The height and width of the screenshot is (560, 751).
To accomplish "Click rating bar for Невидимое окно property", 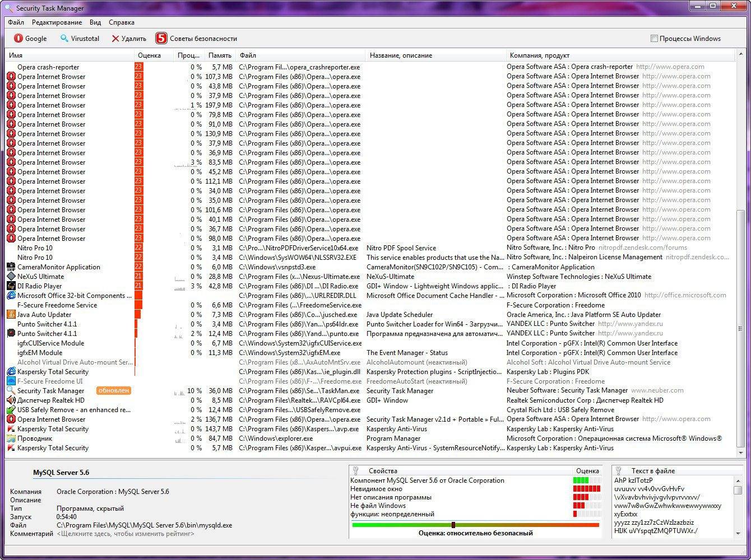I will [587, 489].
